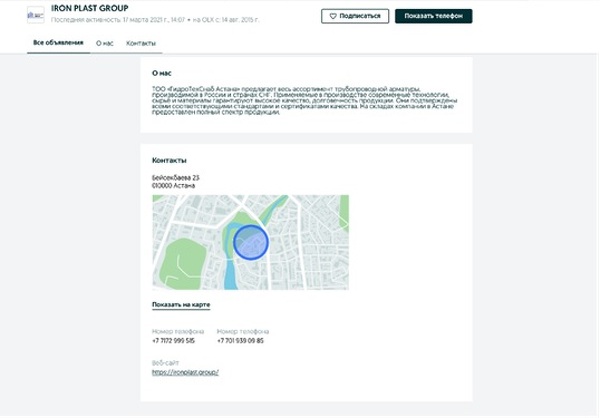Click the blue location circle on map

251,242
